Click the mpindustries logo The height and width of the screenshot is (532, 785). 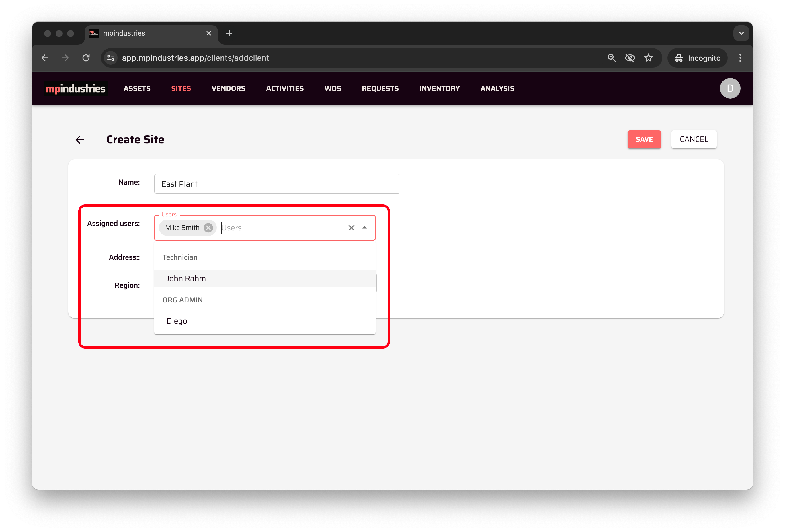(76, 89)
